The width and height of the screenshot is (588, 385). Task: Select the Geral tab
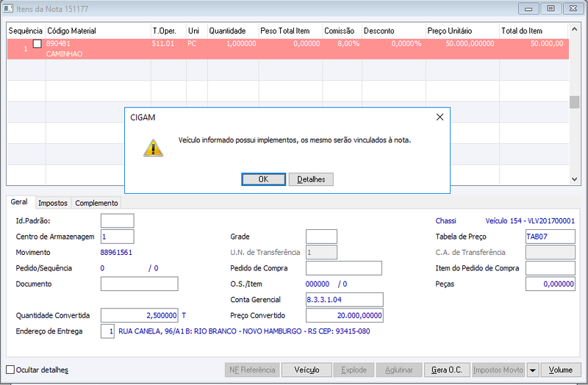[x=19, y=202]
